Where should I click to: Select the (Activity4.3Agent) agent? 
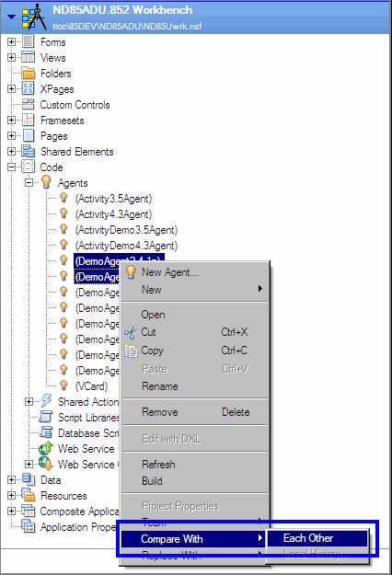[113, 214]
